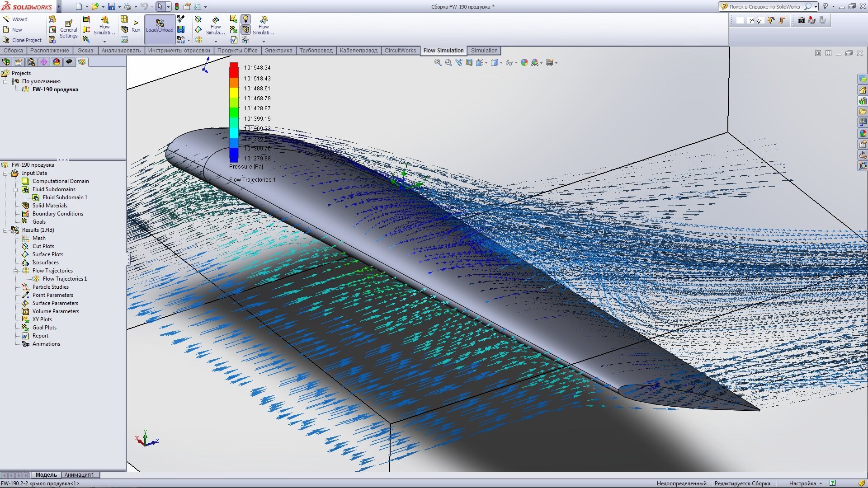Open Flow Simulation General Settings icon
The height and width of the screenshot is (488, 868).
69,26
